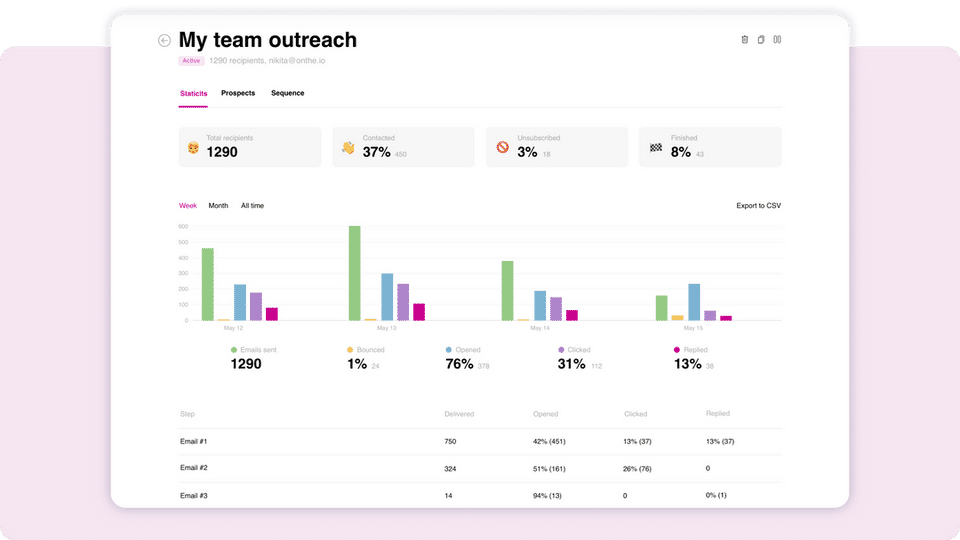Click the May 14 blue Opened bar

coord(540,306)
